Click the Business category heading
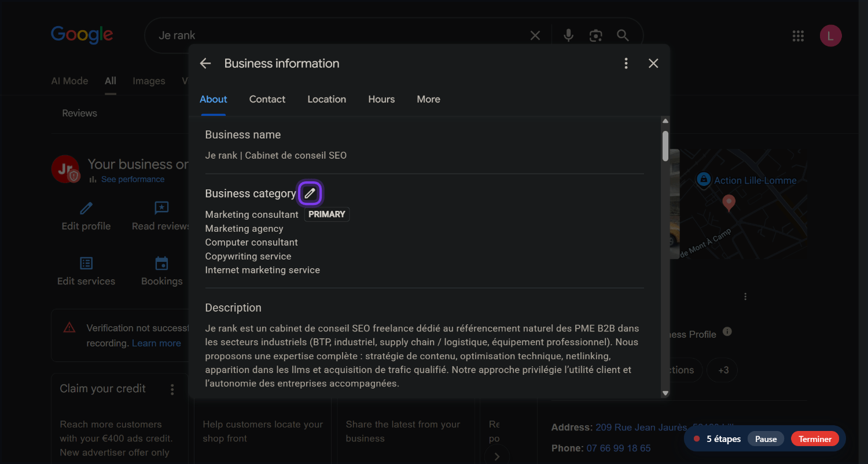The width and height of the screenshot is (868, 464). pyautogui.click(x=251, y=193)
